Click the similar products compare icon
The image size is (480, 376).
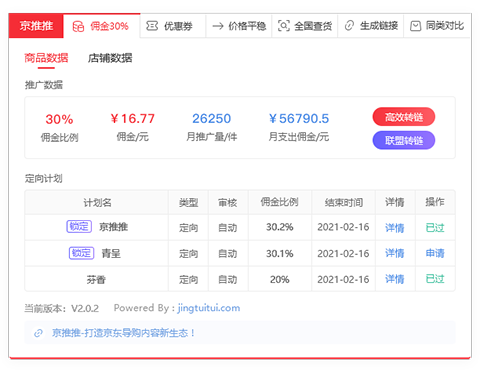click(415, 26)
